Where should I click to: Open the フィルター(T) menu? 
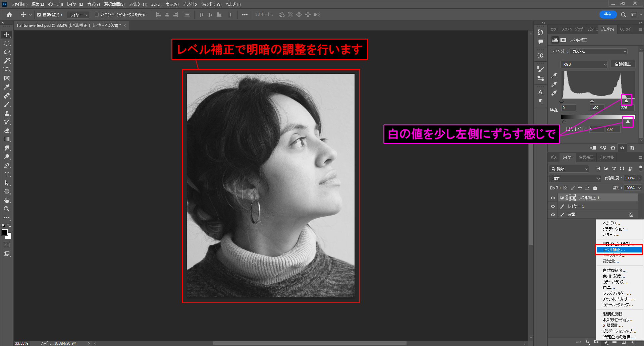pyautogui.click(x=138, y=4)
